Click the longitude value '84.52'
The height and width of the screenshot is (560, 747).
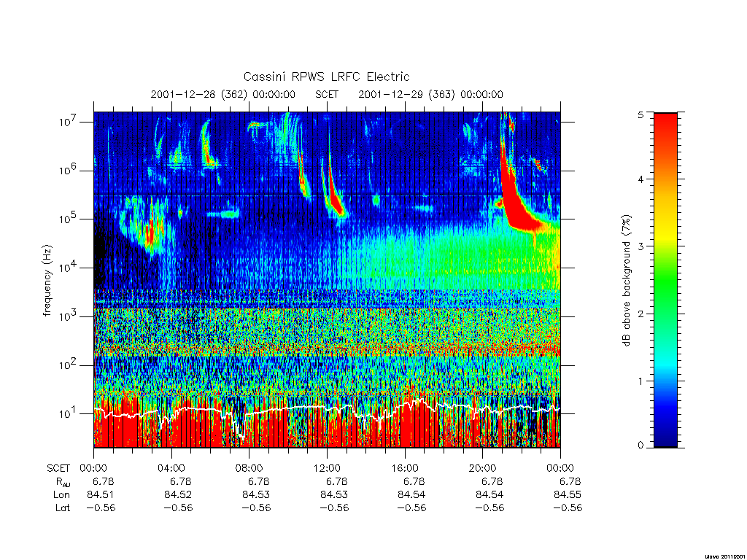pos(178,495)
